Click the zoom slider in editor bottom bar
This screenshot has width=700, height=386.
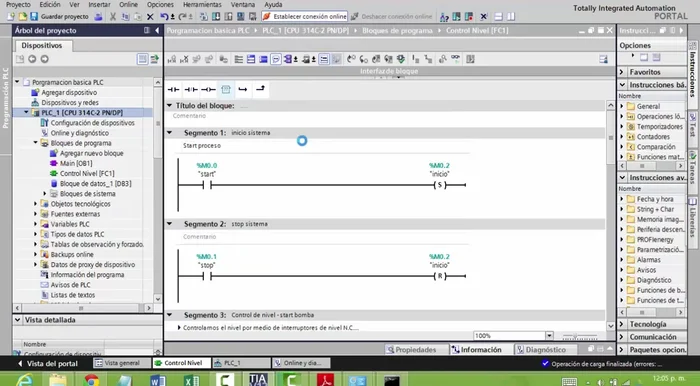(x=579, y=336)
